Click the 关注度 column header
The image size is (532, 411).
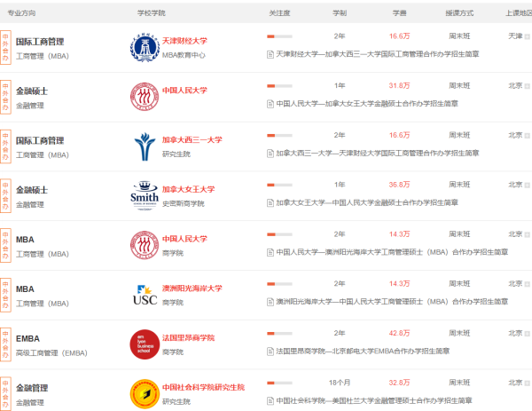(x=279, y=13)
